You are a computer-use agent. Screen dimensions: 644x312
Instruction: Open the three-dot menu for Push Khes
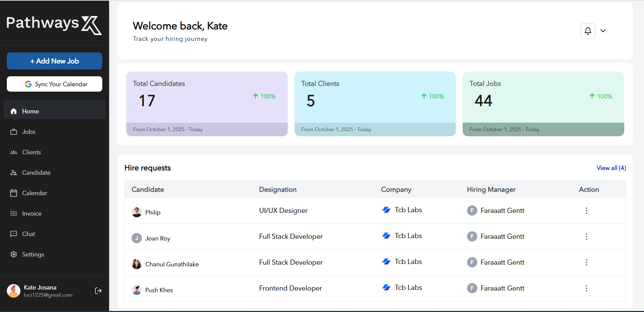[586, 288]
